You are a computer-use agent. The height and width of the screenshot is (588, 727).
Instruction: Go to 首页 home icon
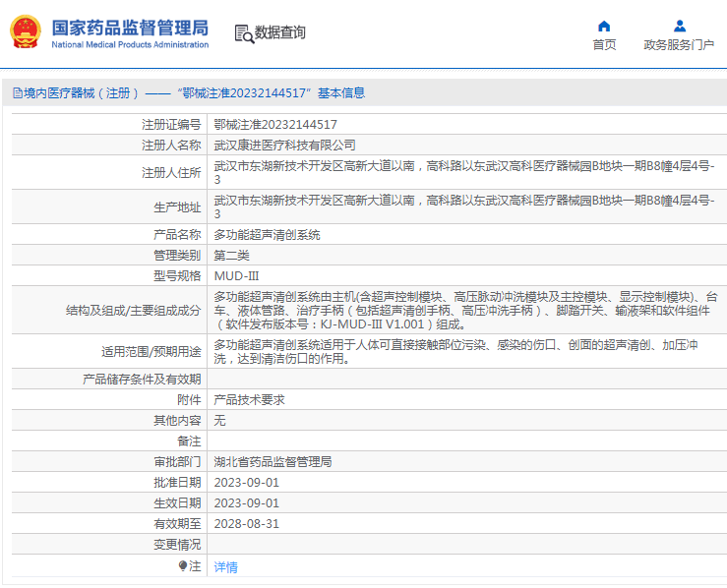click(x=604, y=26)
